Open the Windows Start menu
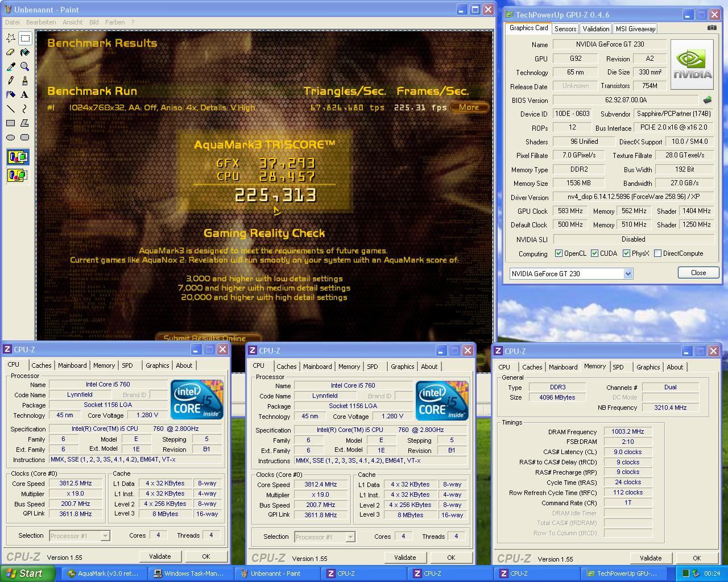The width and height of the screenshot is (728, 582). pos(27,573)
